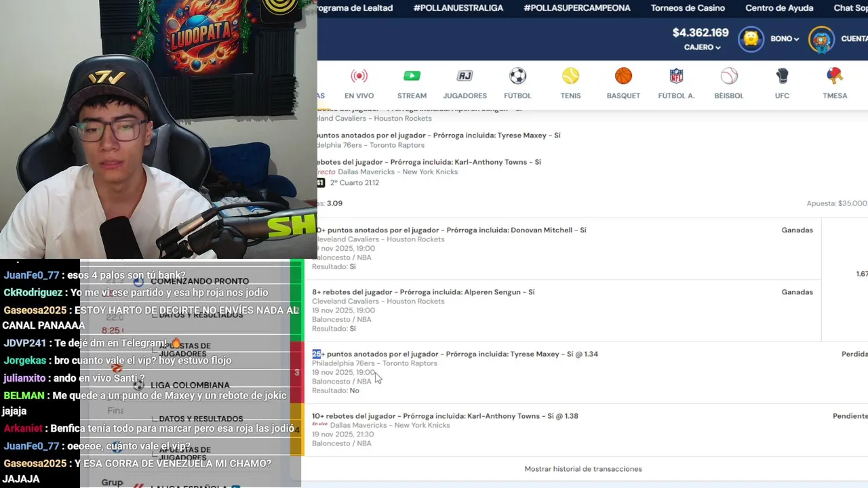This screenshot has width=868, height=488.
Task: Open the STREAM section icon
Action: click(412, 76)
